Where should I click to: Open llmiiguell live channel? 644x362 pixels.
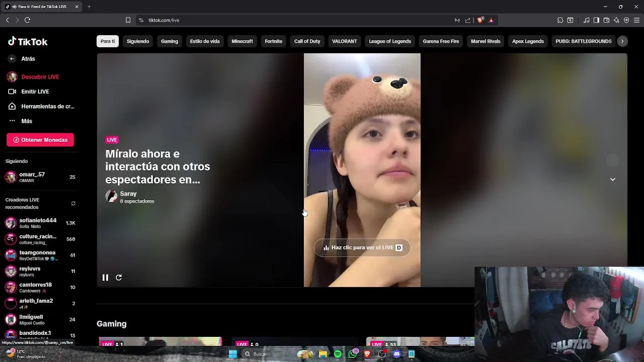click(x=40, y=319)
